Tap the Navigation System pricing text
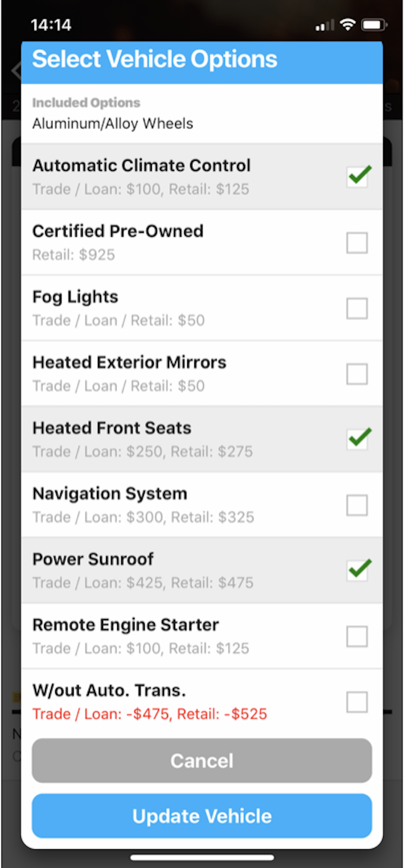The image size is (404, 868). (143, 517)
